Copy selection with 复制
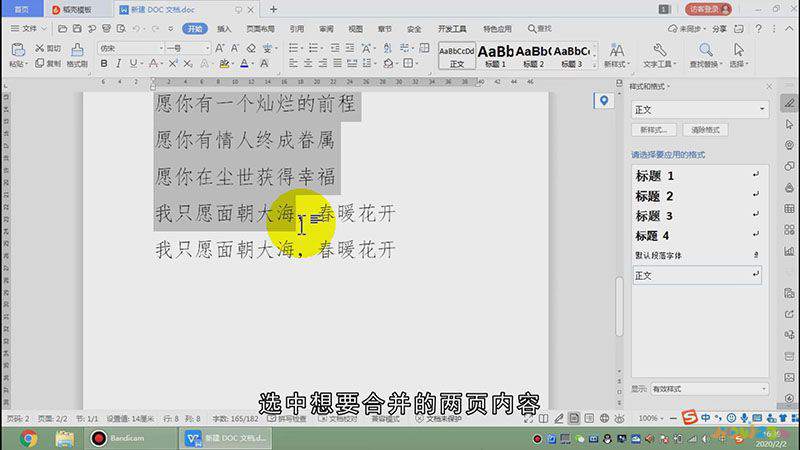The width and height of the screenshot is (800, 450). click(x=47, y=64)
